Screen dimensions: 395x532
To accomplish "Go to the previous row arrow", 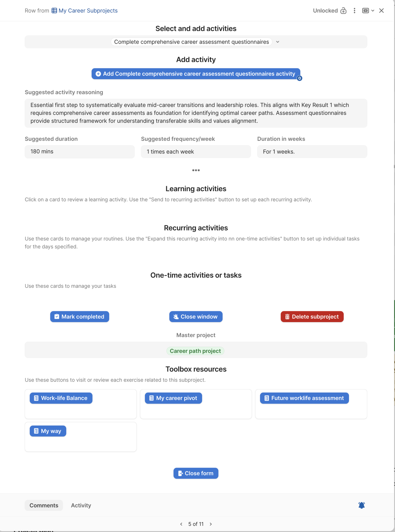I will (181, 524).
